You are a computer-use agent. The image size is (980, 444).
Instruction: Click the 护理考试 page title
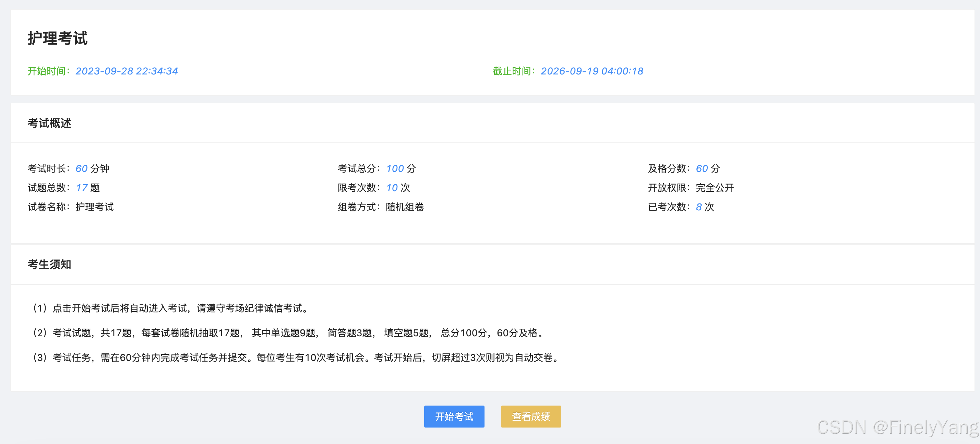tap(58, 38)
